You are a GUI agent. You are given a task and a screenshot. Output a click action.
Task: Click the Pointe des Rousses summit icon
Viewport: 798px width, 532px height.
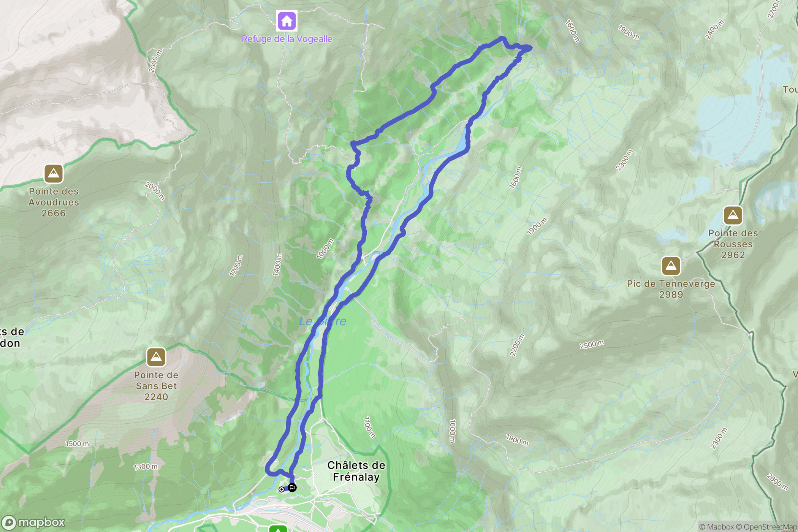point(733,215)
